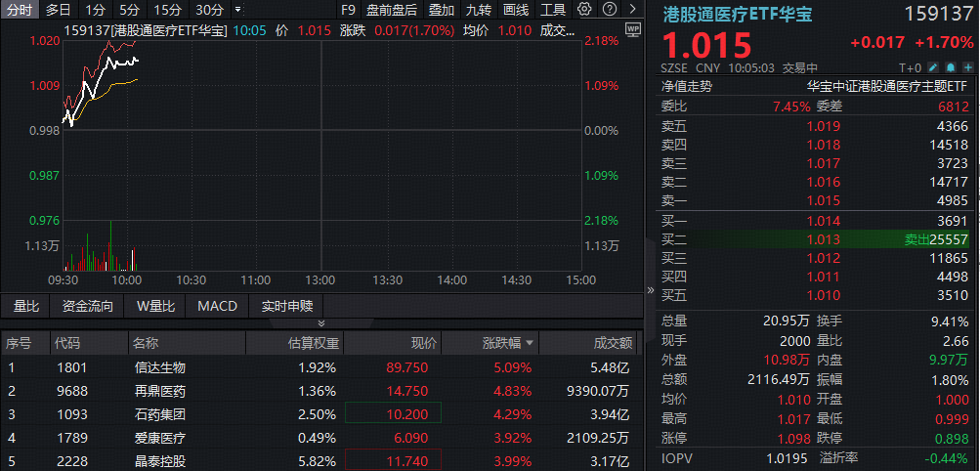Select the 再鼎医药 row
The width and height of the screenshot is (980, 471).
pyautogui.click(x=321, y=391)
